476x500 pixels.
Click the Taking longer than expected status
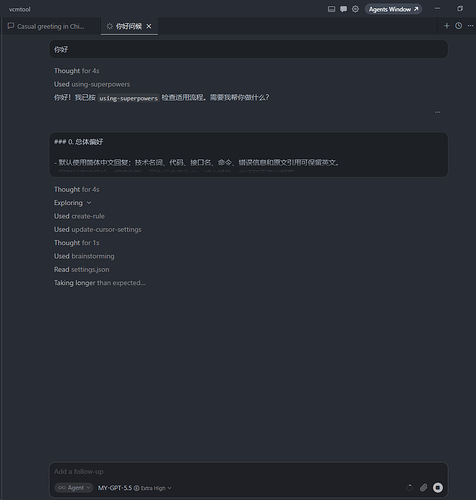coord(100,283)
